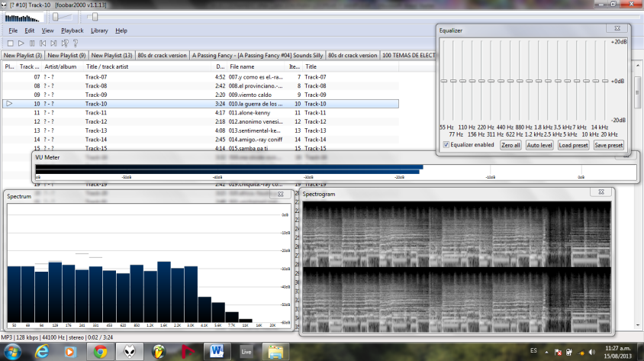The height and width of the screenshot is (361, 644).
Task: Switch to 100 TEMAS DE ELECT playlist tab
Action: click(x=408, y=55)
